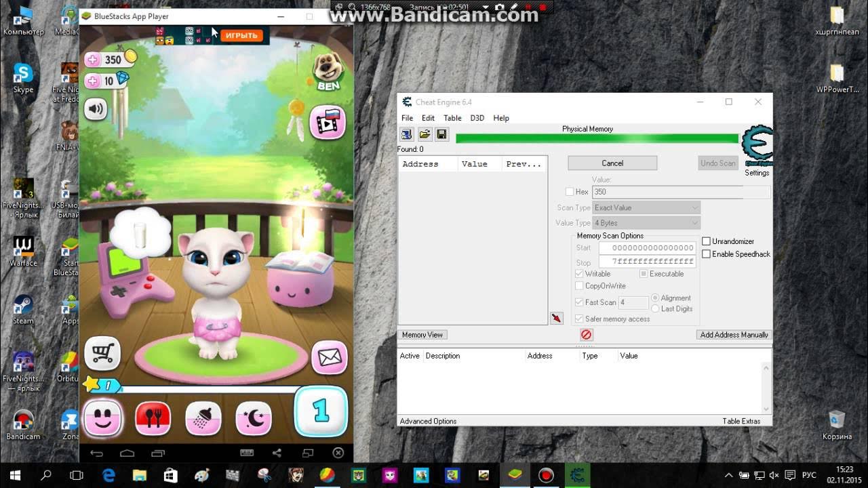Viewport: 868px width, 488px height.
Task: Click the Stop address field
Action: (647, 262)
